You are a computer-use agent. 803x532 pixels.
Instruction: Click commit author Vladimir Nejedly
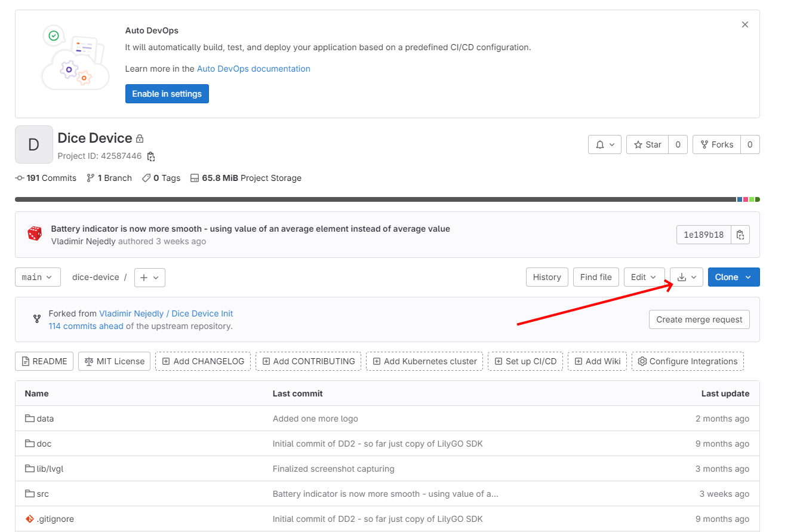[x=84, y=241]
